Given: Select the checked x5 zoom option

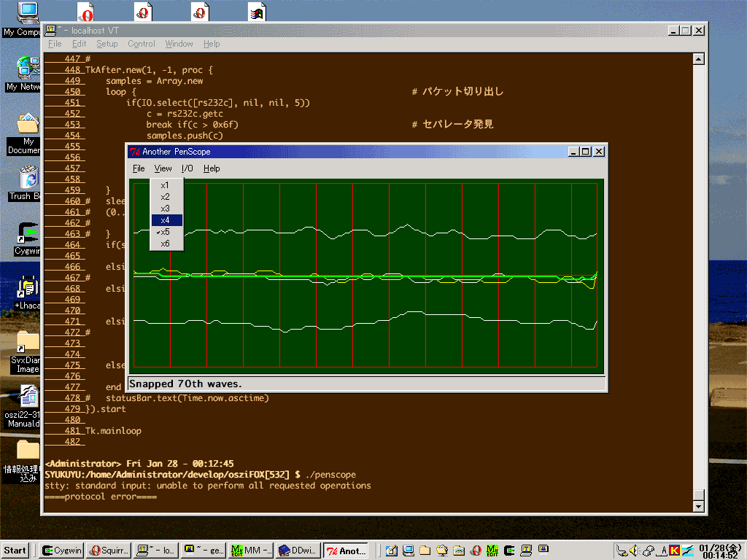Looking at the screenshot, I should 166,232.
